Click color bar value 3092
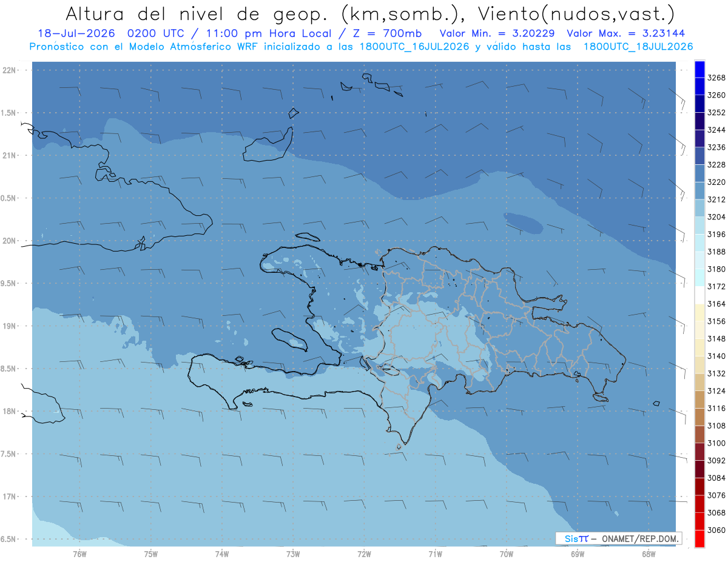Viewport: 728px width, 562px height. click(716, 461)
